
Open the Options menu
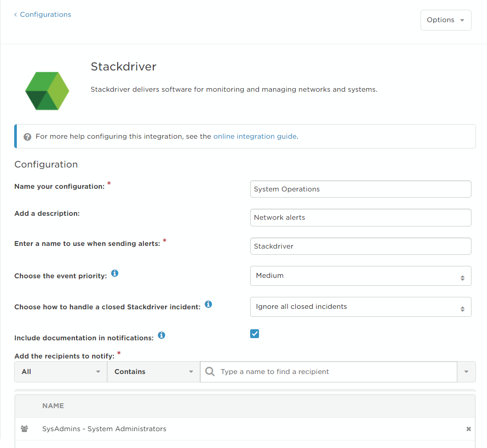446,20
